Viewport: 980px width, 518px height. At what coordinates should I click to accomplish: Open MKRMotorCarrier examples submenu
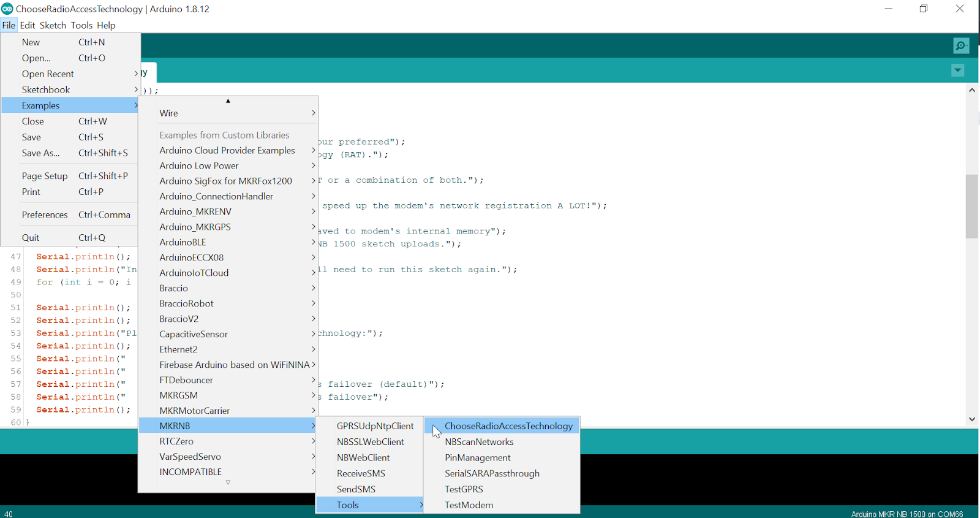[228, 411]
